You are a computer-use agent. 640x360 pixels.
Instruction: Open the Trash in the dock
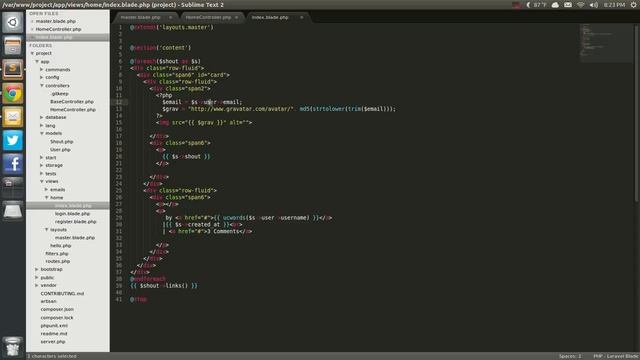tap(13, 347)
